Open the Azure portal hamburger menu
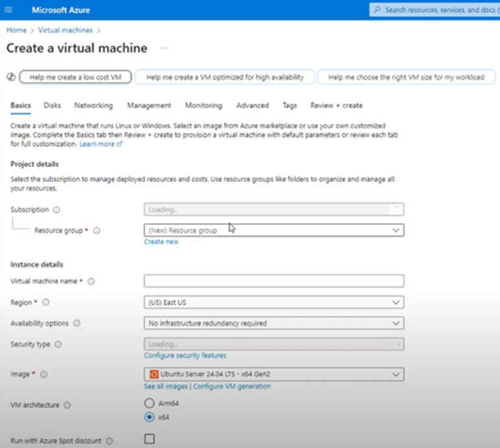This screenshot has width=500, height=448. pos(8,10)
